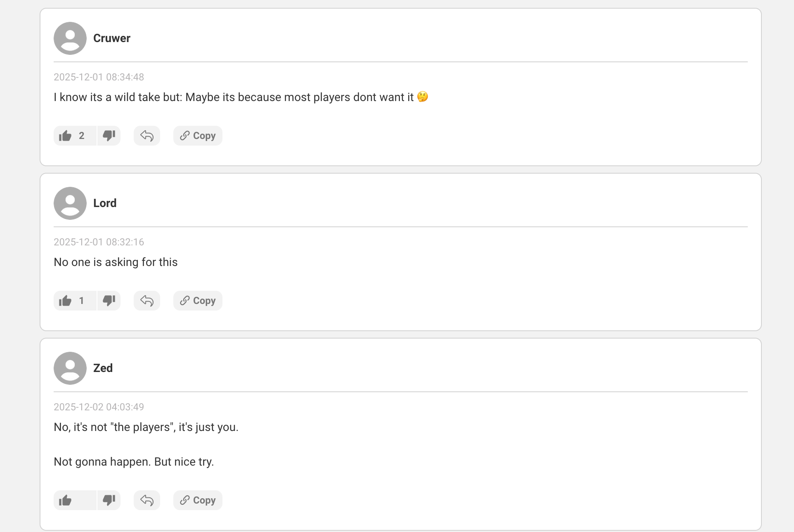Open the Lord username profile
The width and height of the screenshot is (794, 532).
[105, 203]
